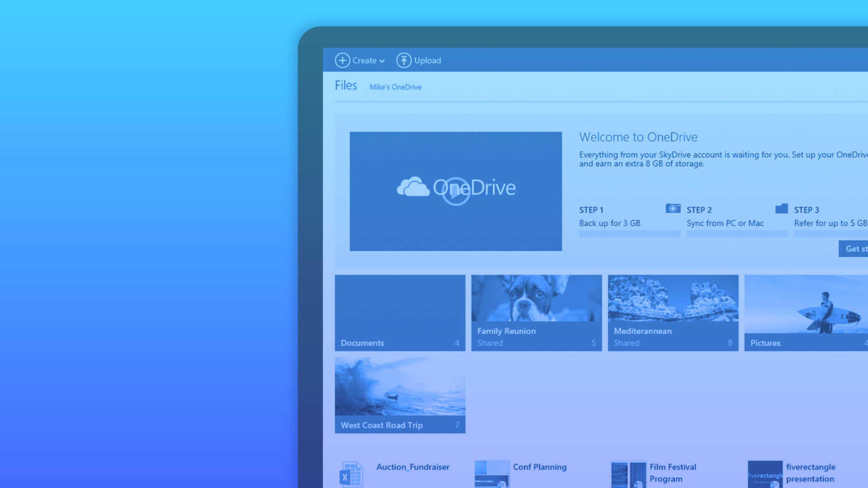
Task: Expand the Create dropdown chevron
Action: point(382,61)
